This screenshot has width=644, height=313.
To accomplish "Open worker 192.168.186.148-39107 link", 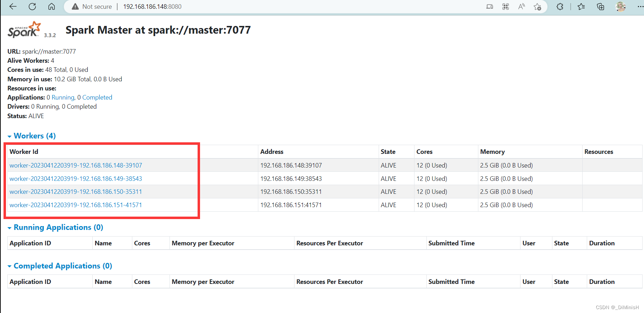I will [x=76, y=165].
